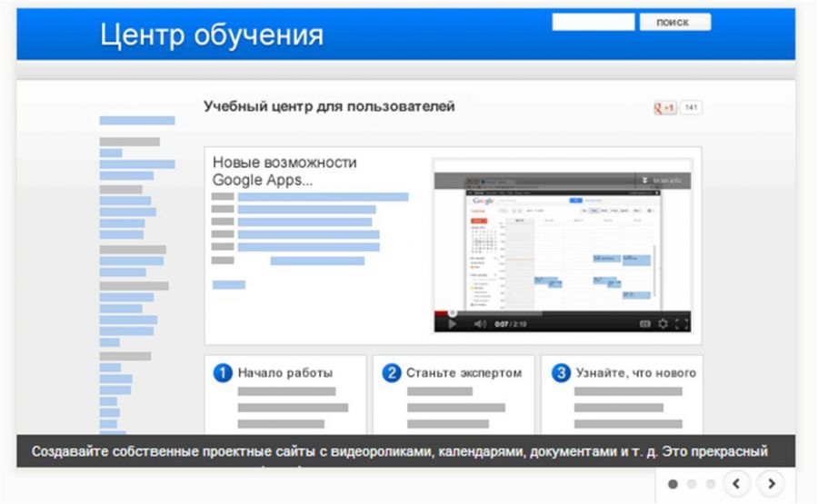This screenshot has width=818, height=504.
Task: Go to previous slide arrow
Action: [x=736, y=484]
